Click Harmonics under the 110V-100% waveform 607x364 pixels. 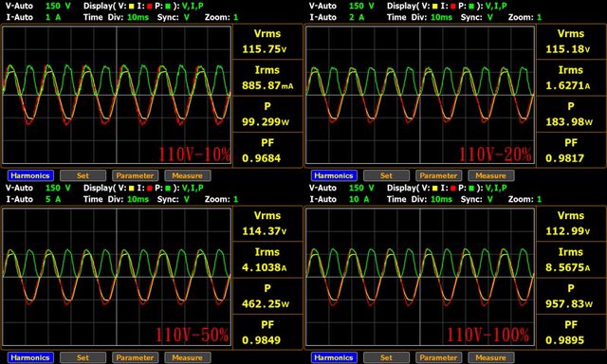(334, 357)
